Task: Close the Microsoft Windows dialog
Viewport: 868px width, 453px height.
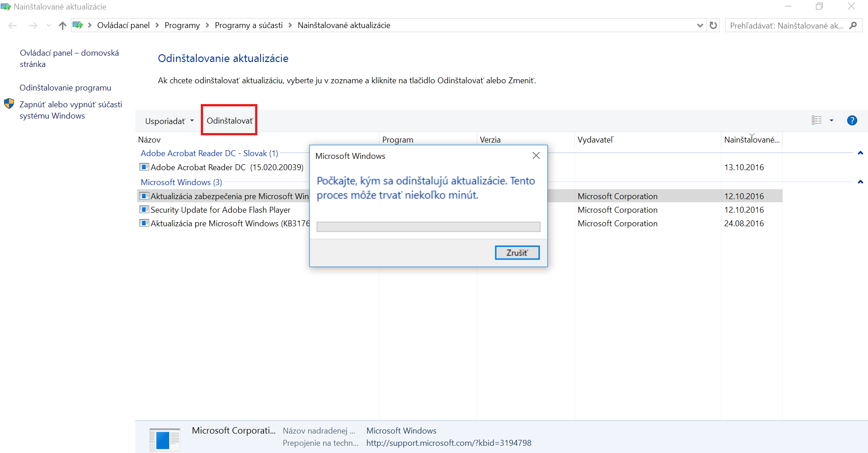Action: 536,156
